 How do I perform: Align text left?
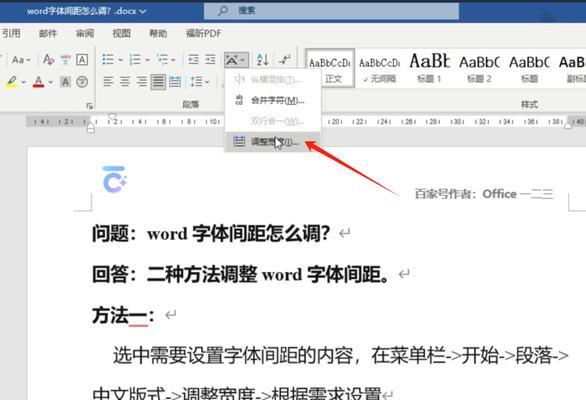click(108, 81)
